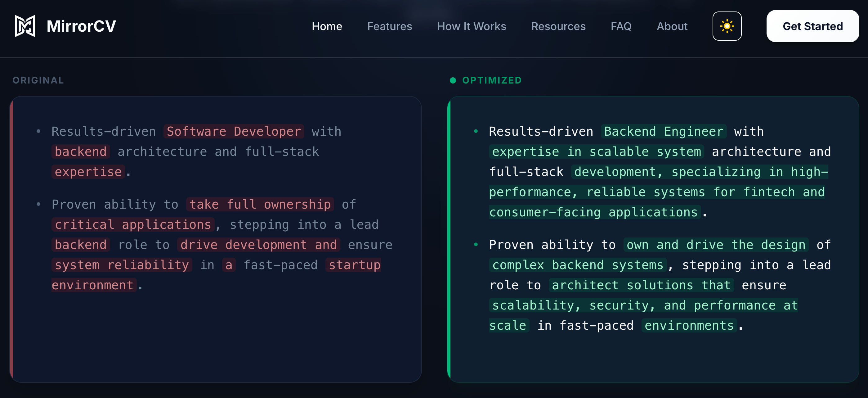Image resolution: width=868 pixels, height=398 pixels.
Task: Click the MirrorCV logo icon
Action: pos(25,26)
